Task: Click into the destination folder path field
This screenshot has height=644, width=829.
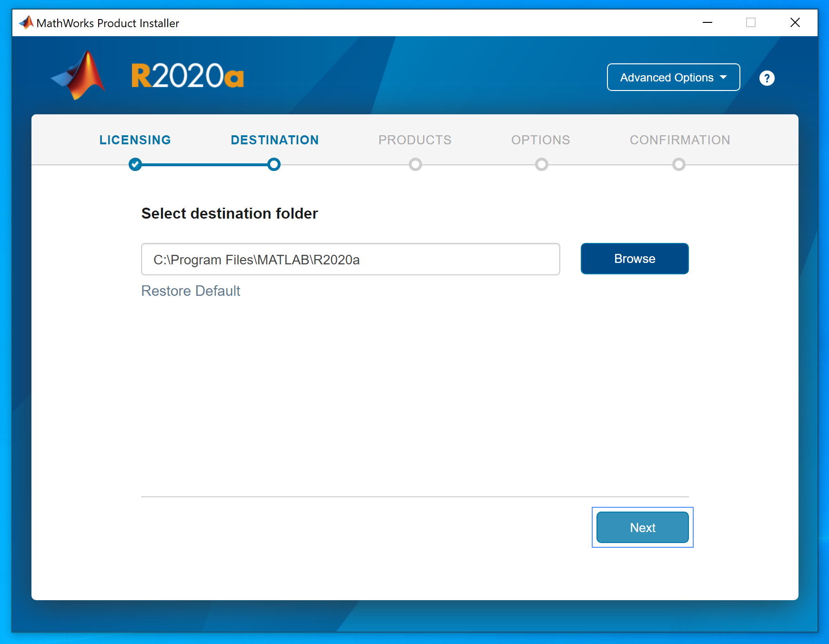Action: pyautogui.click(x=350, y=260)
